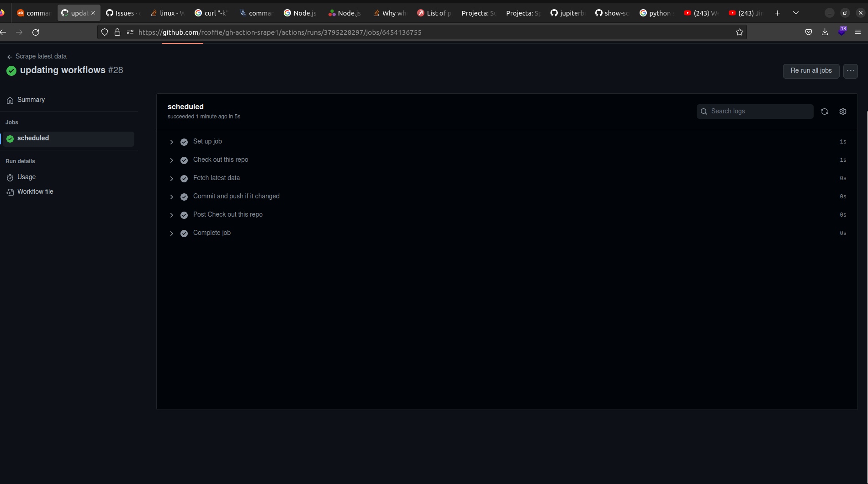
Task: Expand the Check out this repo step
Action: pos(172,160)
